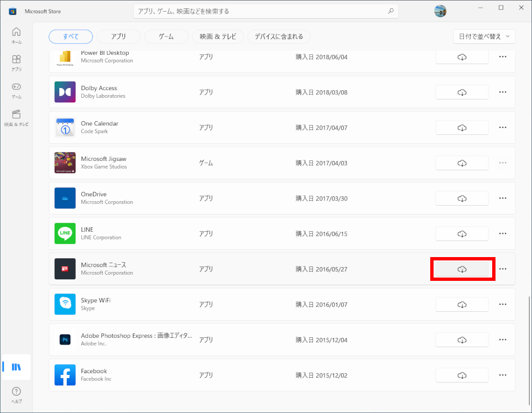532x413 pixels.
Task: Click the Skype WiFi title text
Action: (x=96, y=300)
